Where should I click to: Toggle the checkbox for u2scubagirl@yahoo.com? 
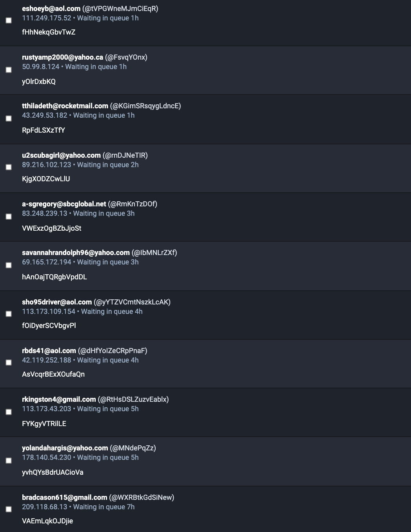tap(9, 167)
